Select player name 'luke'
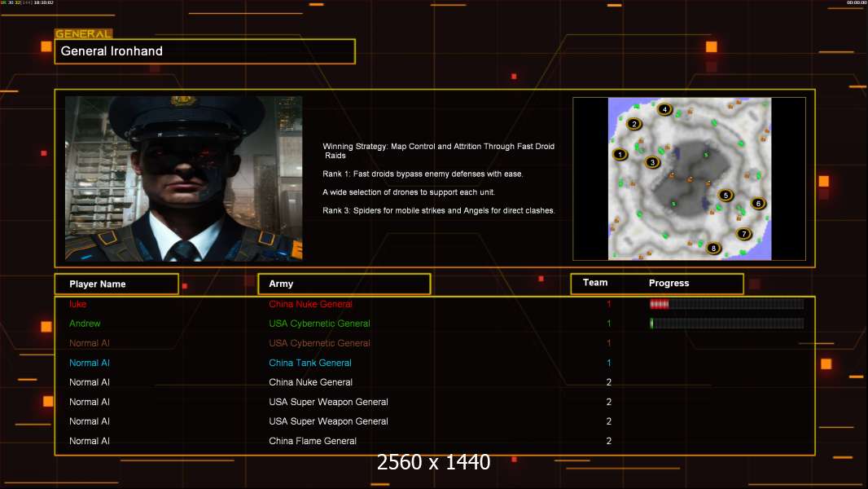The image size is (868, 489). (77, 304)
